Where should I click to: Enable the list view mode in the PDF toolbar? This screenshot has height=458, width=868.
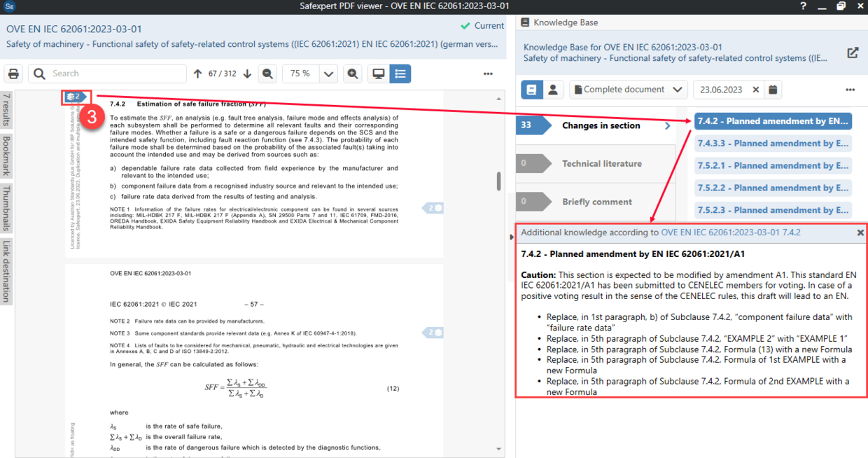[x=400, y=73]
